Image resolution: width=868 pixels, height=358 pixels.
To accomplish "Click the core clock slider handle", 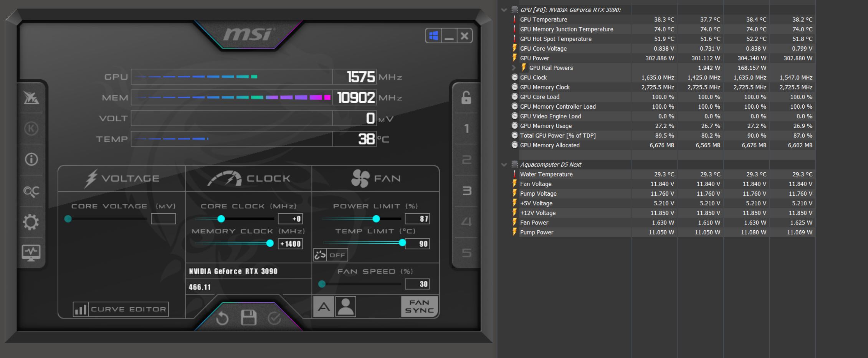I will click(x=221, y=219).
